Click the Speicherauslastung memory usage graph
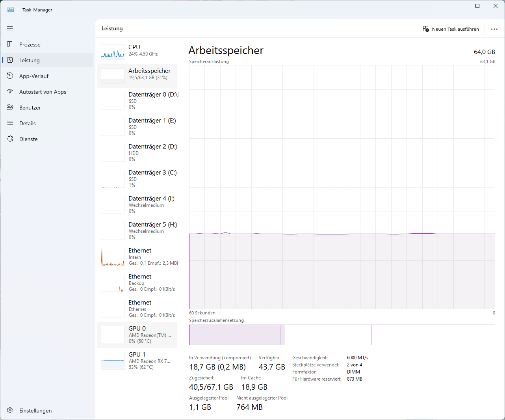Viewport: 505px width, 420px height. pyautogui.click(x=342, y=187)
